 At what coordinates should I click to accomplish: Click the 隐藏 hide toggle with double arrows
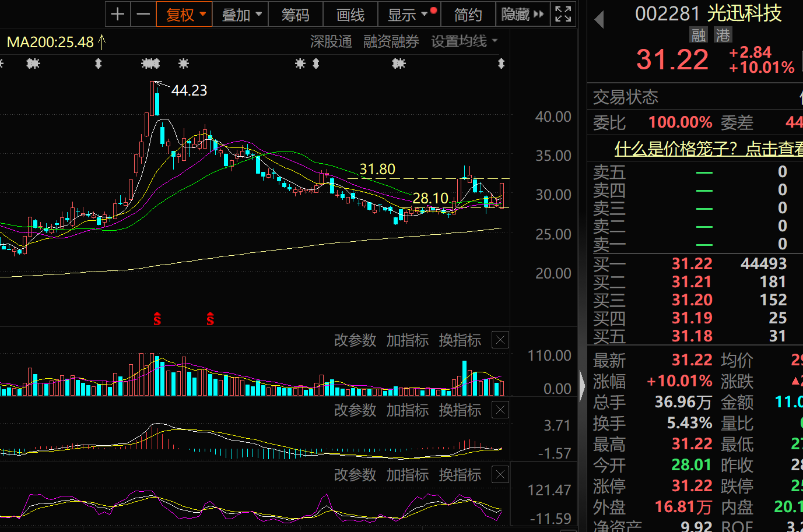(523, 14)
